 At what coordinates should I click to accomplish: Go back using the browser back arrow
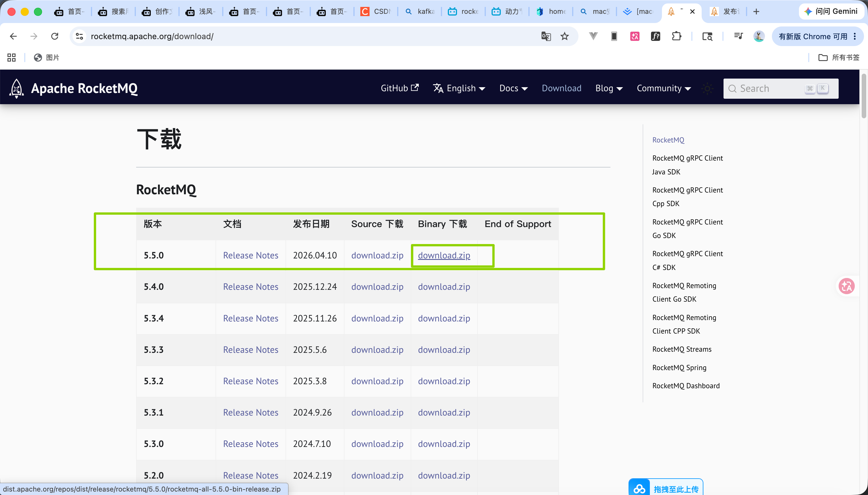click(x=13, y=36)
